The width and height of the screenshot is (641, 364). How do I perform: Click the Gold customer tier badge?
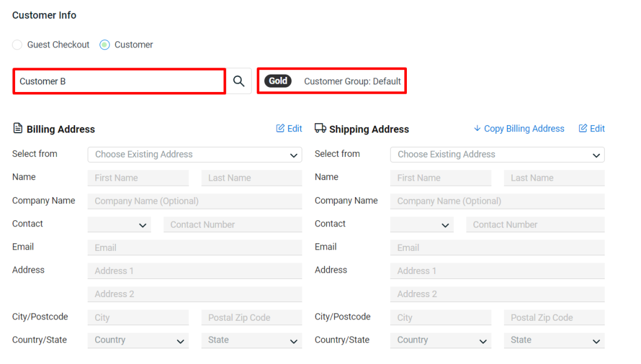pyautogui.click(x=278, y=81)
